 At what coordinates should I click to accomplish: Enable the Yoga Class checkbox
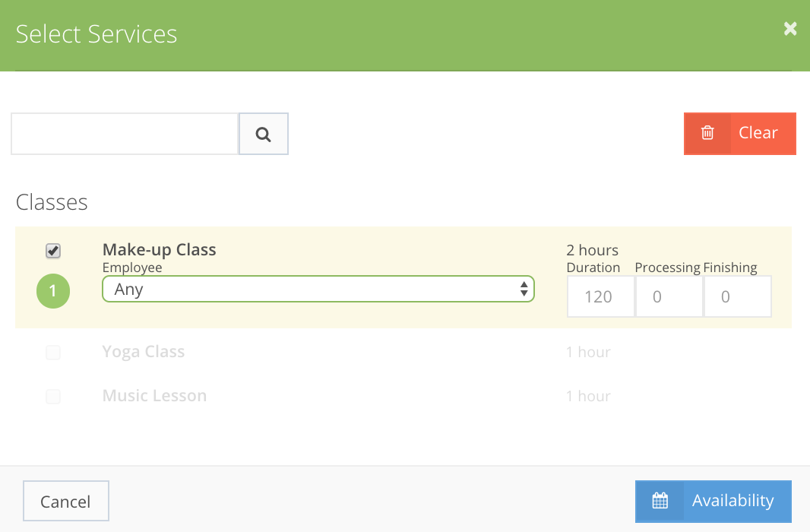[x=53, y=352]
